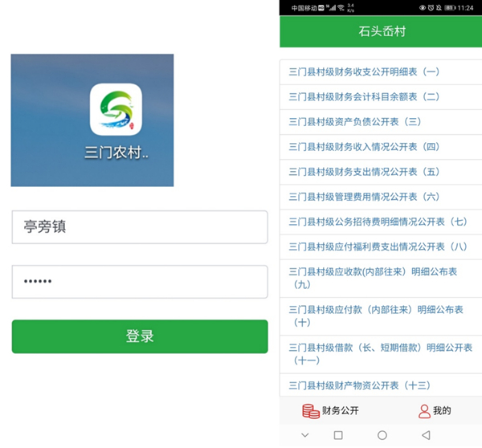Click the 亭旁镇 username field
This screenshot has height=448, width=482.
pyautogui.click(x=140, y=227)
